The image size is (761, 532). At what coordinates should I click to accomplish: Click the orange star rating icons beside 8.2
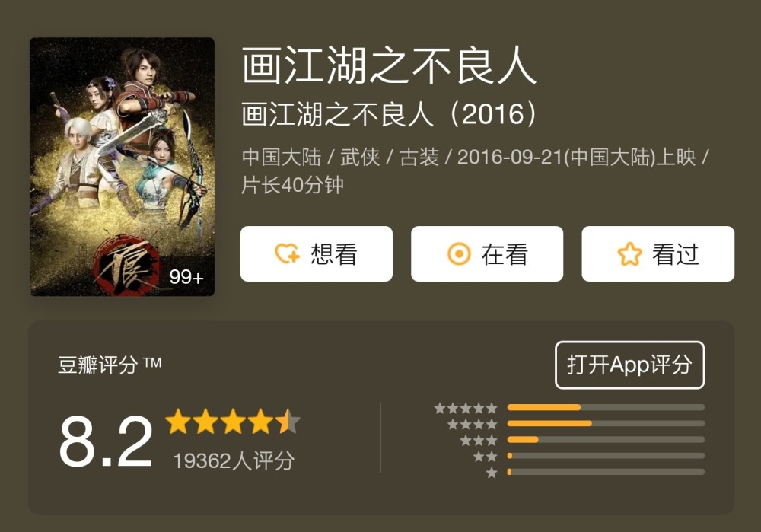coord(233,422)
